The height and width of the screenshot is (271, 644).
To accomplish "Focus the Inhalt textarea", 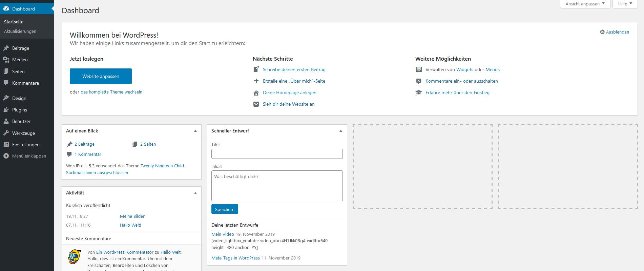I will (277, 186).
